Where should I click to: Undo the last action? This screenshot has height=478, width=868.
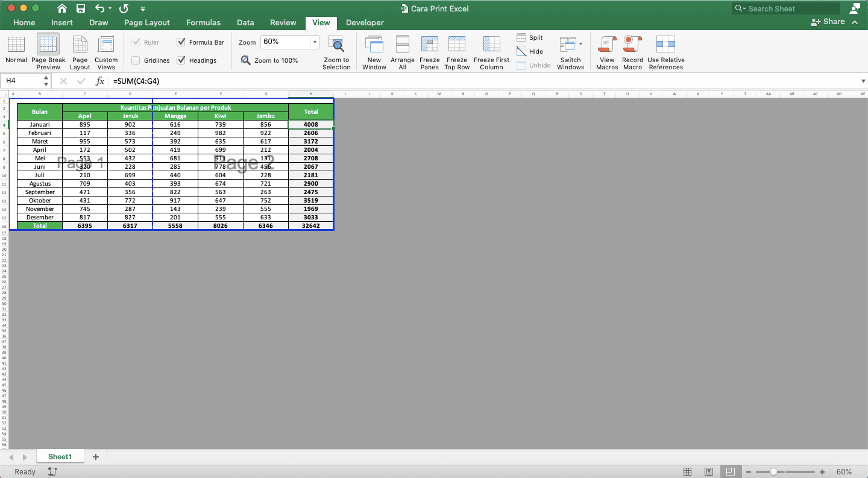tap(100, 8)
